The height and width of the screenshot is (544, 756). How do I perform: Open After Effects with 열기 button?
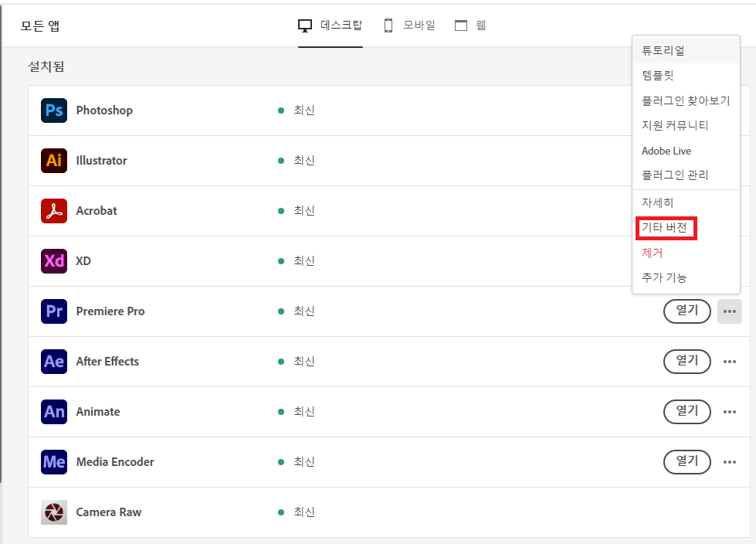(687, 361)
